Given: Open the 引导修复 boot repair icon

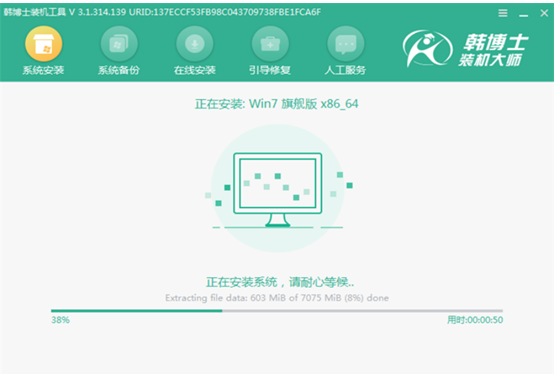Looking at the screenshot, I should tap(270, 44).
